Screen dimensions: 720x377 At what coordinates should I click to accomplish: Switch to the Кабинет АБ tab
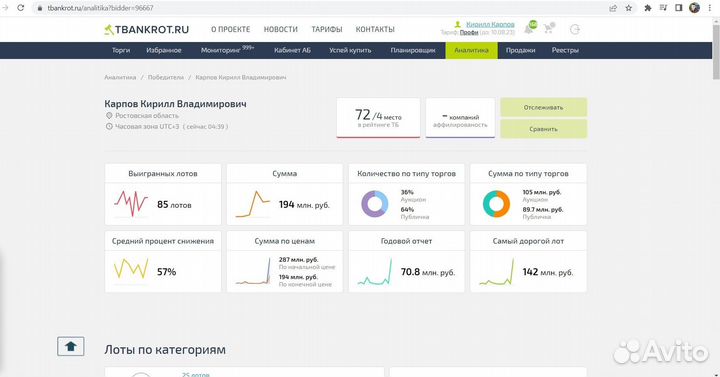[x=292, y=51]
